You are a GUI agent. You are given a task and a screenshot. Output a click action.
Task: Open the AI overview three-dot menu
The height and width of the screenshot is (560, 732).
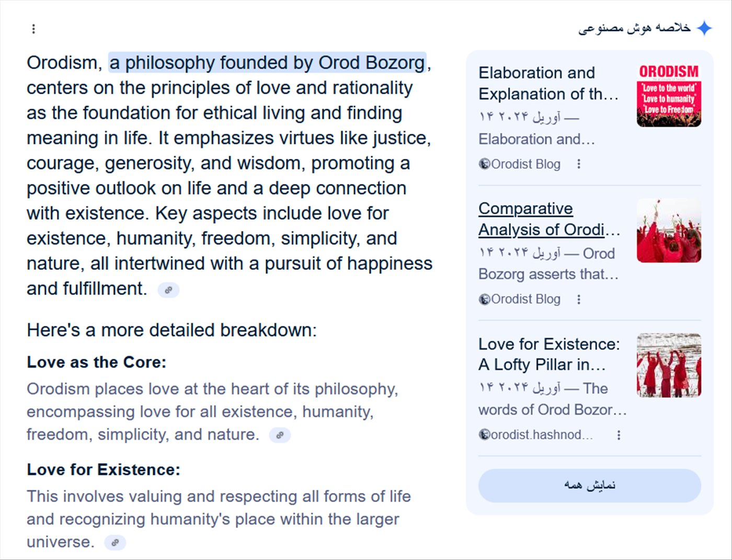(x=33, y=29)
